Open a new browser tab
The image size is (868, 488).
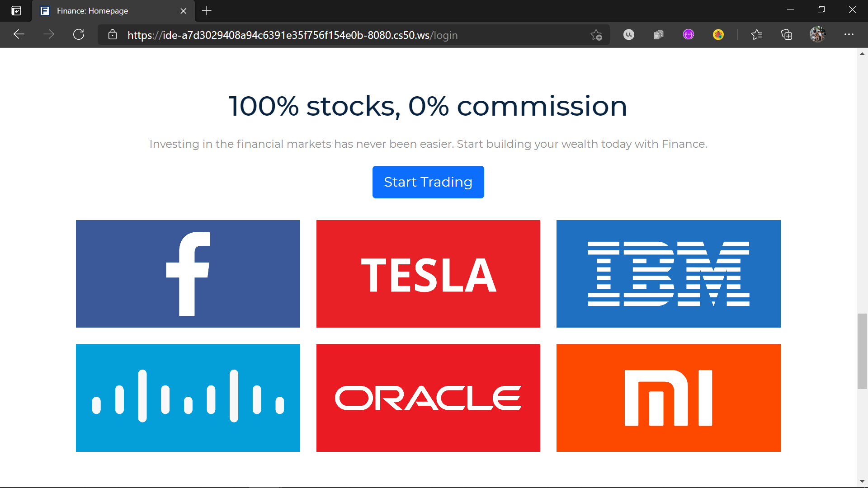pos(207,10)
